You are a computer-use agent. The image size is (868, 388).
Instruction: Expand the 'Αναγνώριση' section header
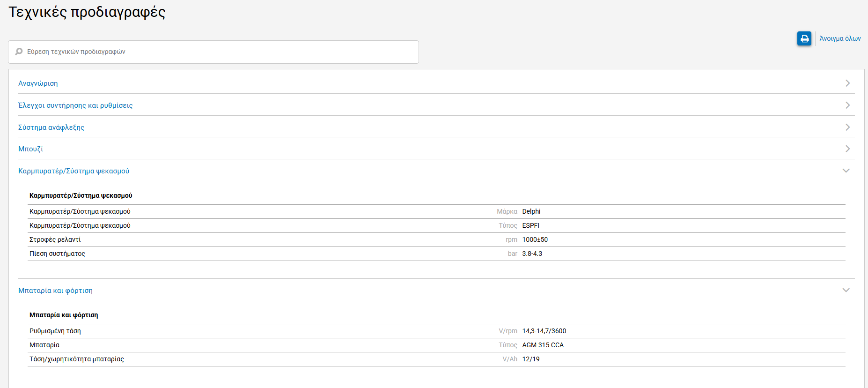38,83
